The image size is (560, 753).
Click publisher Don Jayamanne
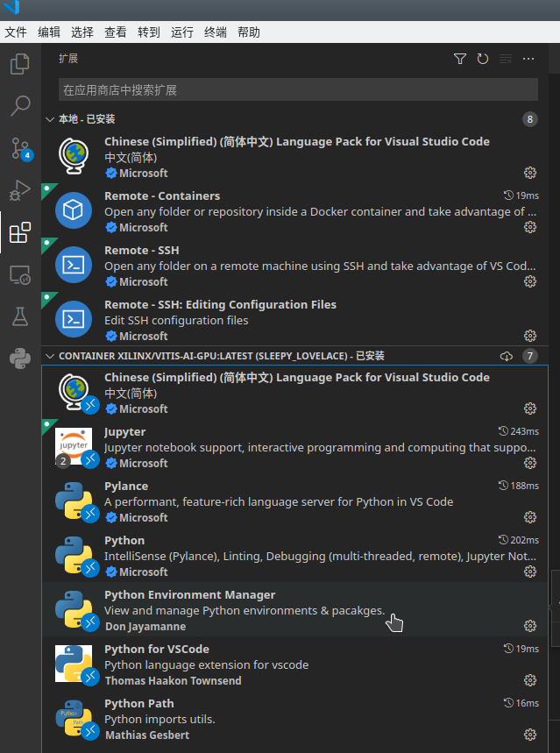pyautogui.click(x=145, y=626)
